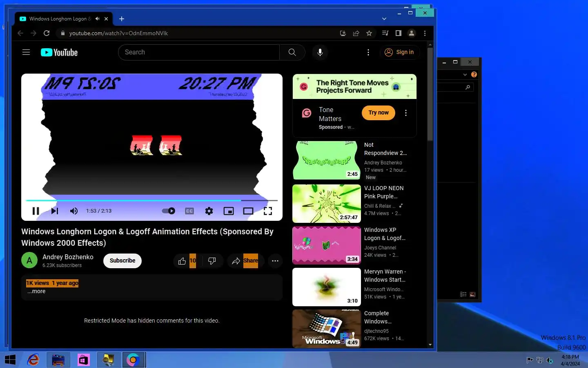Open a new browser tab

(122, 19)
